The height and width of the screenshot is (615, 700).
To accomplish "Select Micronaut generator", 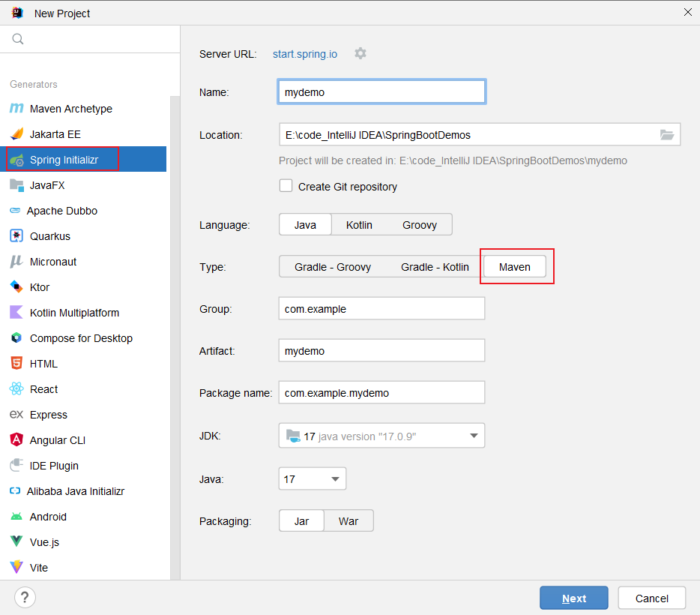I will 83,261.
